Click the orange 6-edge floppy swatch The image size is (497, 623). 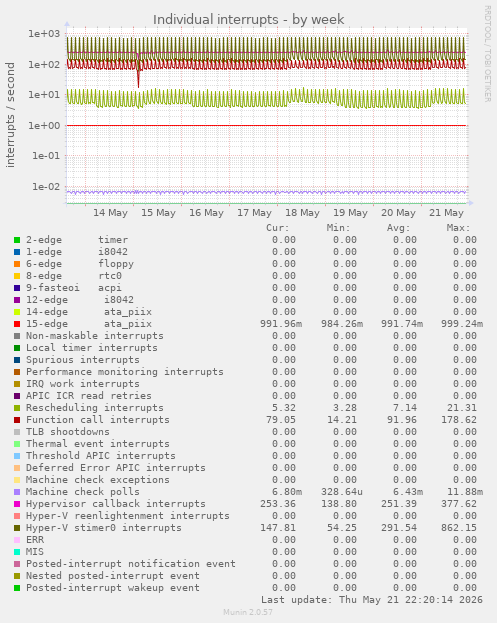(17, 264)
